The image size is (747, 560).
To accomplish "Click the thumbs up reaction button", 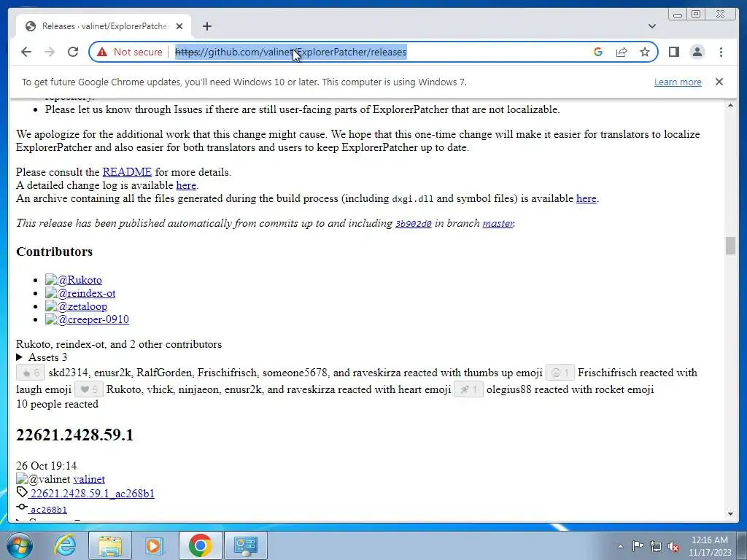I will point(31,373).
